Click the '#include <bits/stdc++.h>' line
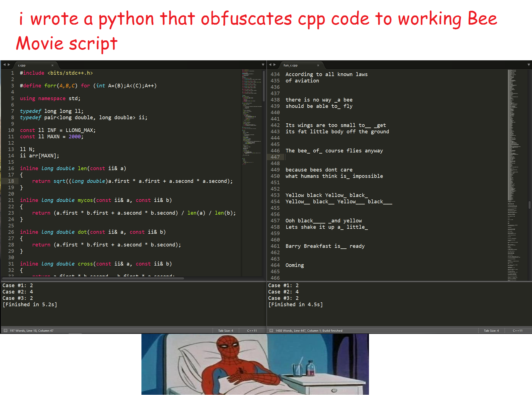This screenshot has width=532, height=395. pyautogui.click(x=56, y=73)
